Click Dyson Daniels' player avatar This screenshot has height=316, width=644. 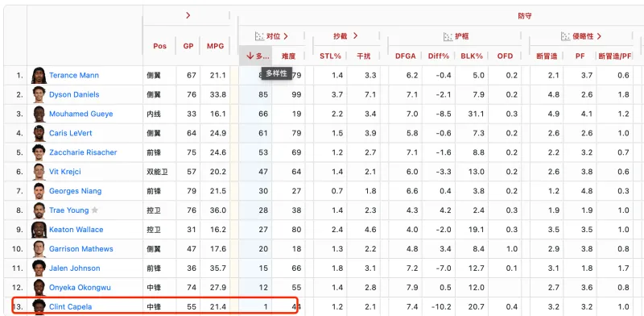click(39, 94)
